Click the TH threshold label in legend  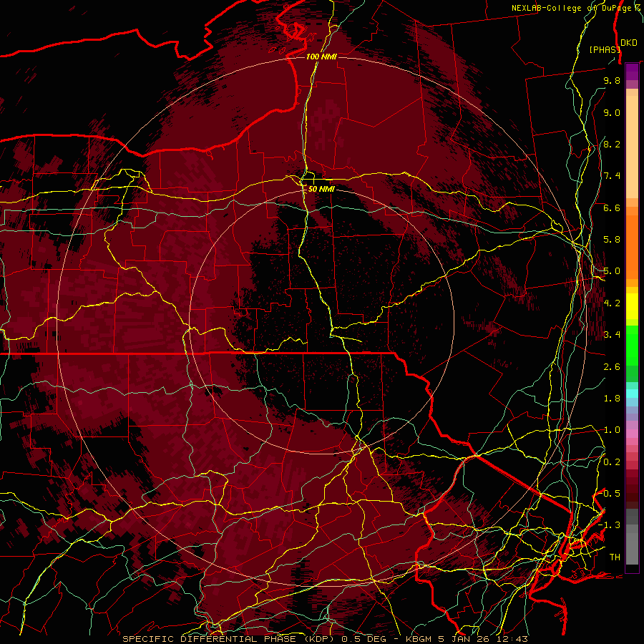click(615, 557)
